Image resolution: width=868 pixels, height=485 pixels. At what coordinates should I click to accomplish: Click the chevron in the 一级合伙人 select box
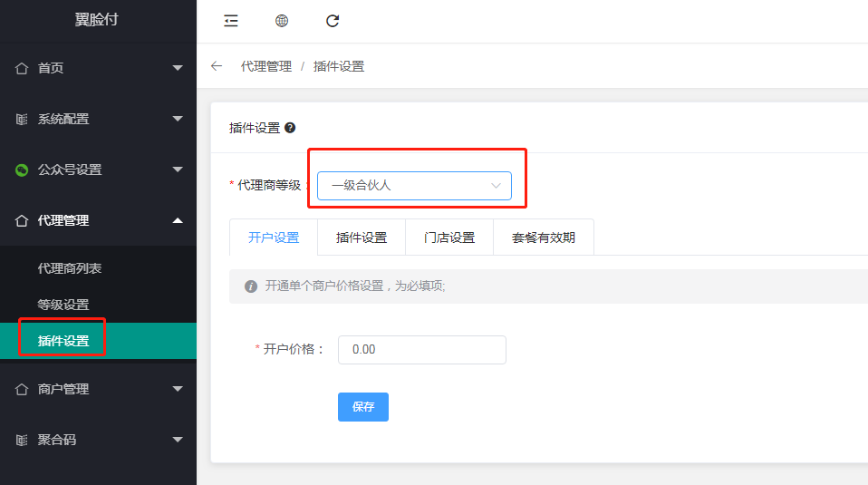coord(496,186)
